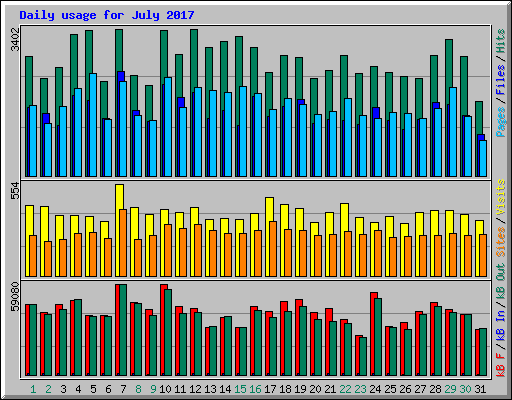
Task: Click day label 16 on the x-axis
Action: pyautogui.click(x=255, y=389)
